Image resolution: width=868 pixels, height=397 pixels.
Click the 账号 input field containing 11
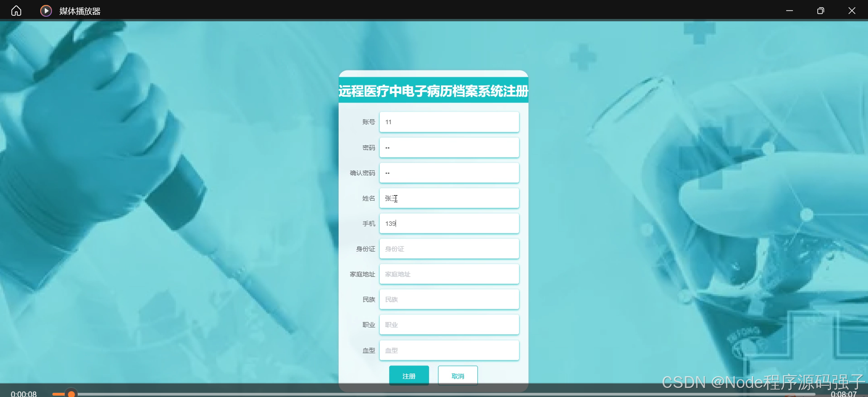tap(449, 122)
